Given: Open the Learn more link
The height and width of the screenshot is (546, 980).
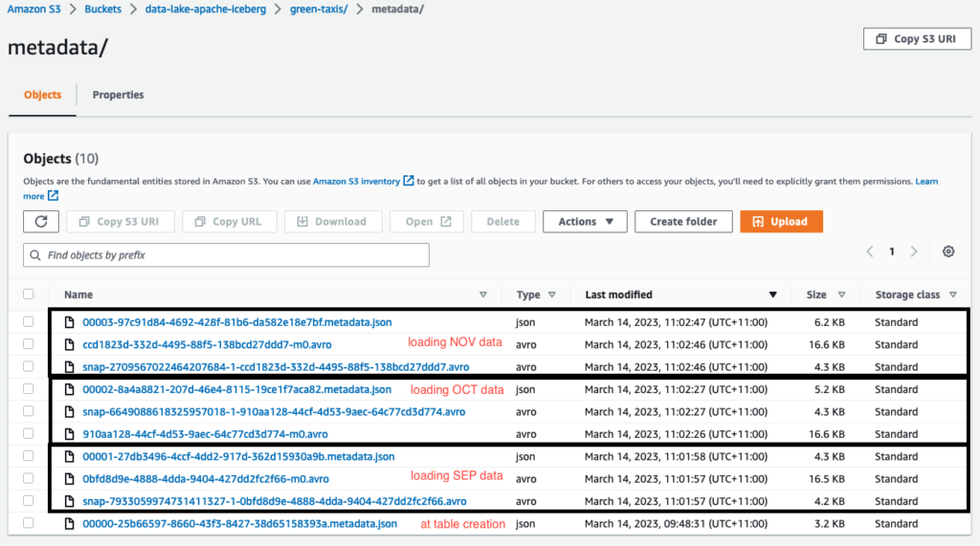Looking at the screenshot, I should [x=926, y=181].
